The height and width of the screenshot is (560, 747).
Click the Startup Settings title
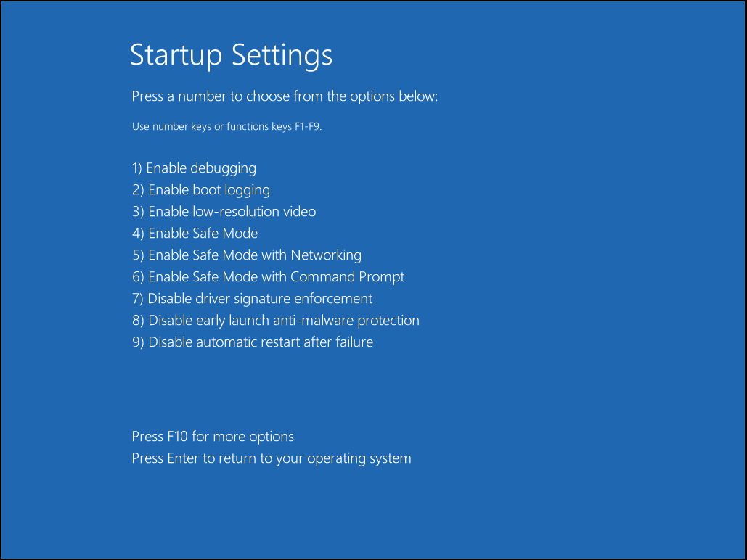(231, 55)
